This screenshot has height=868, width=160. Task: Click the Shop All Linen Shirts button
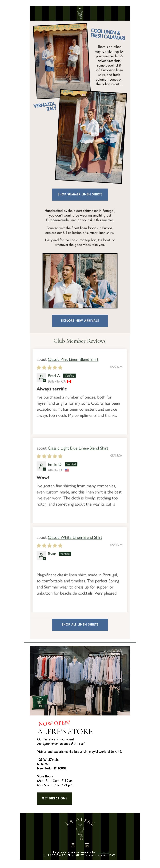(80, 624)
